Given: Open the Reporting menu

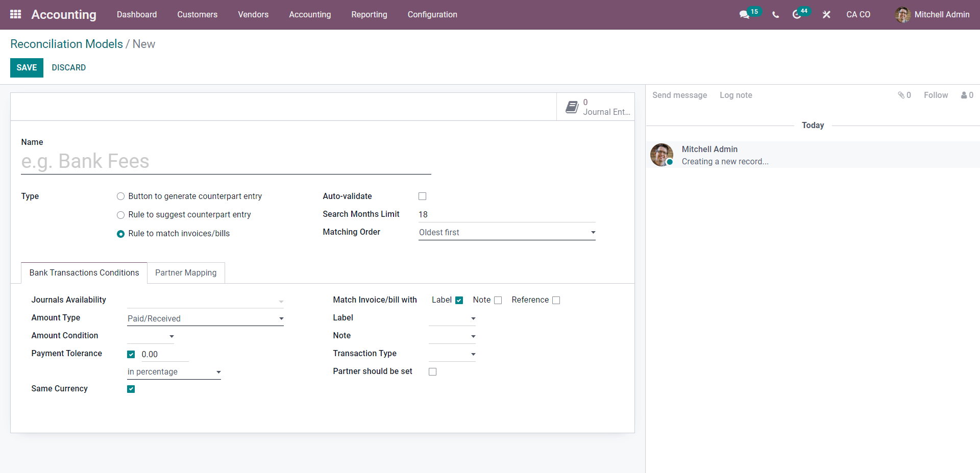Looking at the screenshot, I should [x=369, y=14].
